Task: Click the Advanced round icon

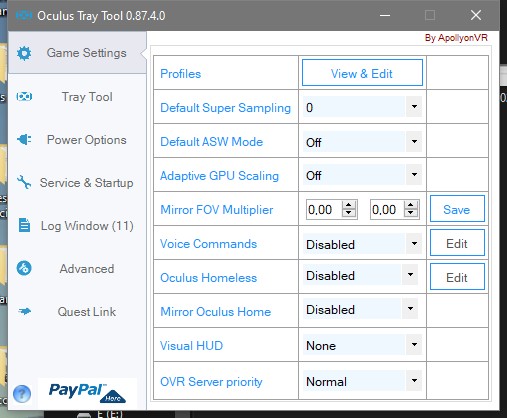Action: tap(24, 268)
